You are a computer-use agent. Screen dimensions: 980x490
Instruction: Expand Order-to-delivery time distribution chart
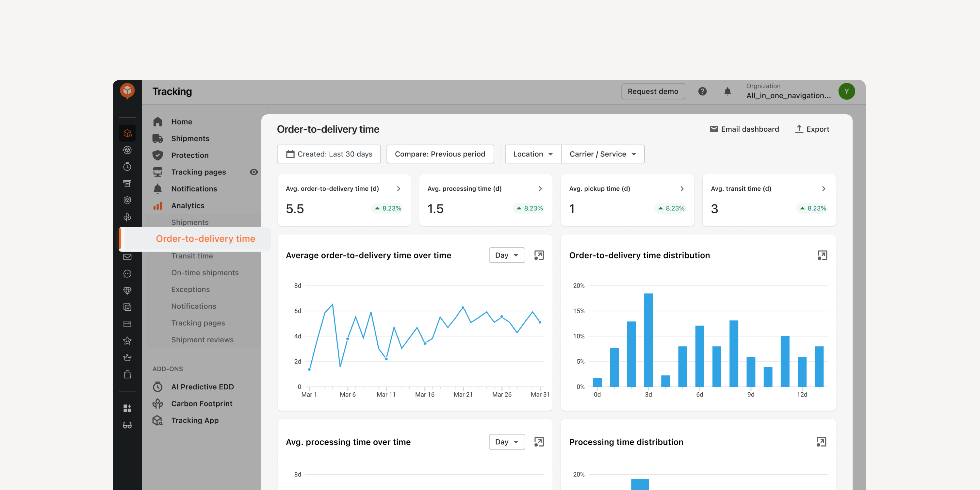click(x=822, y=255)
